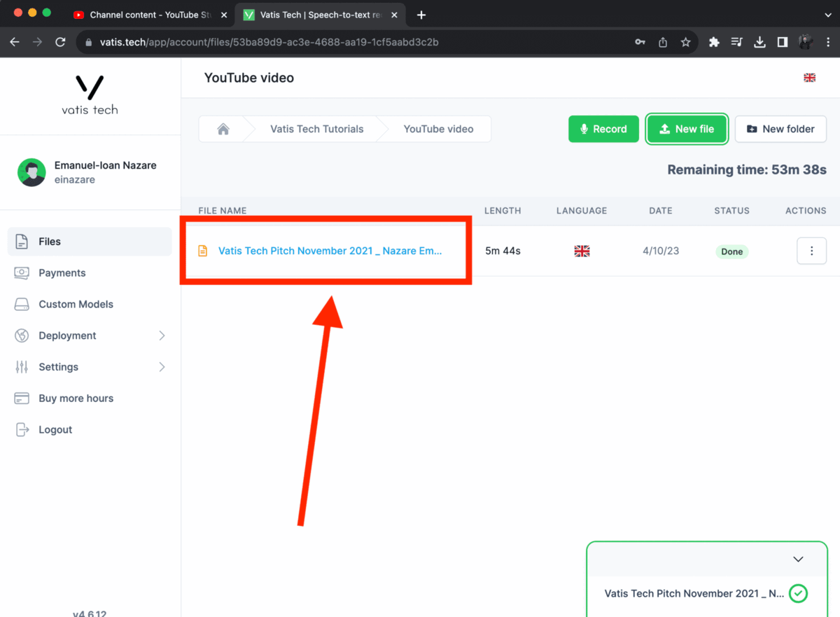Go forward with the browser forward arrow
Image resolution: width=840 pixels, height=617 pixels.
point(37,42)
